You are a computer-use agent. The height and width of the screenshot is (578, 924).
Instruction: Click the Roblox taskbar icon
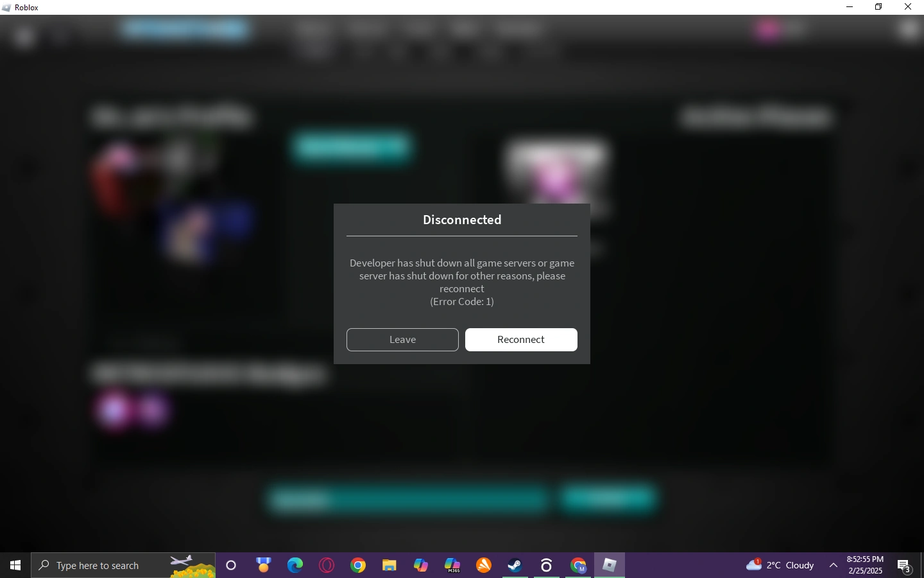[x=610, y=565]
